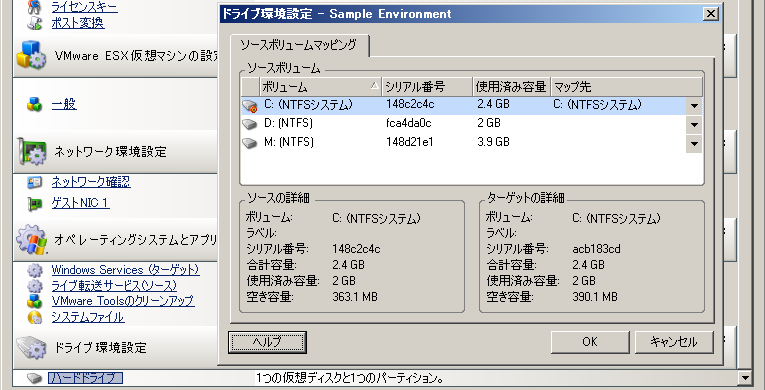Open the ライセンスキー link
Viewport: 765px width, 390px height.
(84, 7)
